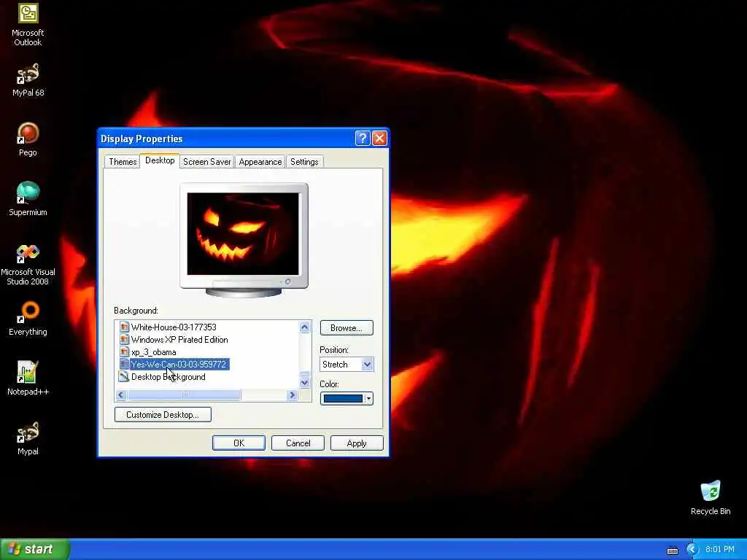
Task: Open the Color dropdown arrow
Action: click(x=368, y=398)
